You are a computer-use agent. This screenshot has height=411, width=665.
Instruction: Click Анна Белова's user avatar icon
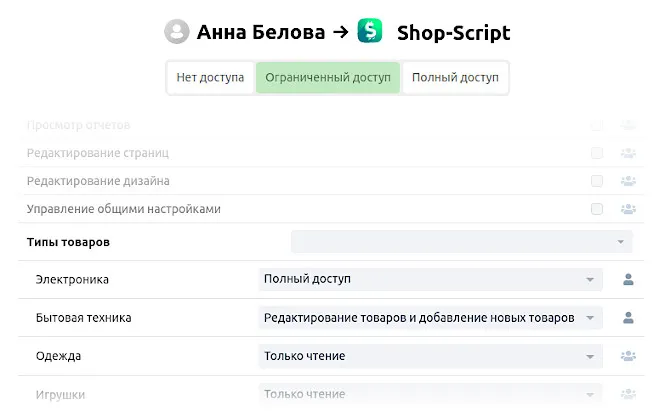tap(176, 31)
